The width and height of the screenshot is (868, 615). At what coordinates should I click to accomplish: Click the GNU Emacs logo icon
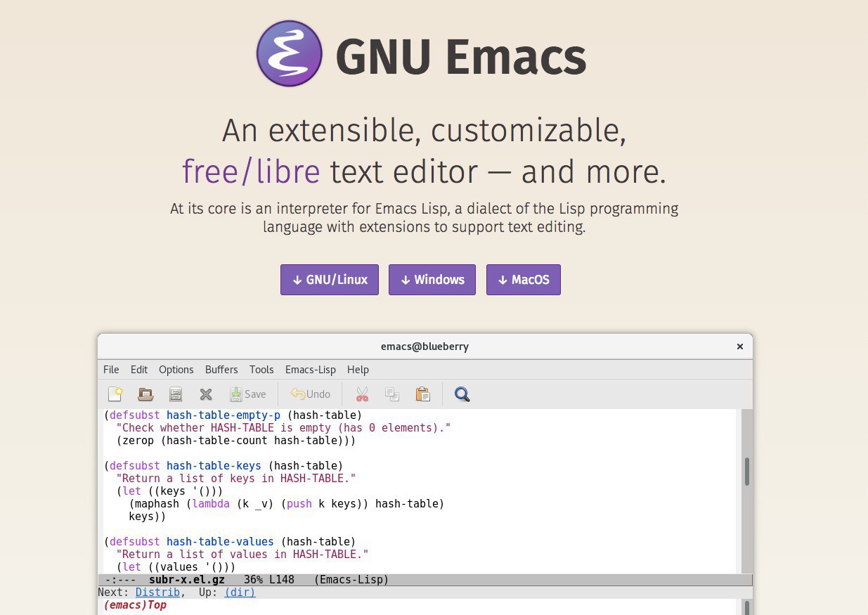pyautogui.click(x=290, y=53)
